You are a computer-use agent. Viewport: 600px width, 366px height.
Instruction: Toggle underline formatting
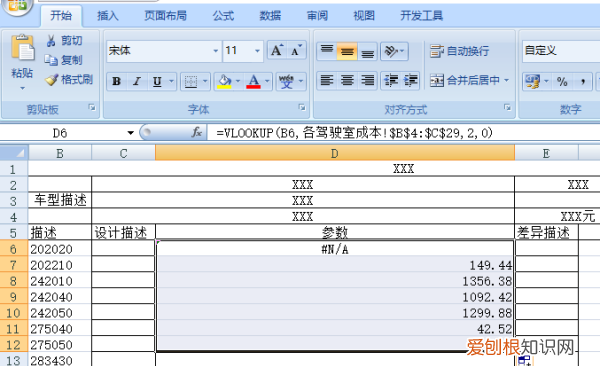157,81
